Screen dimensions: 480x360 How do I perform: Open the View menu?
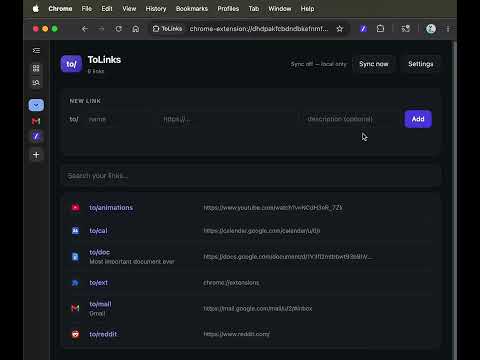click(x=129, y=9)
